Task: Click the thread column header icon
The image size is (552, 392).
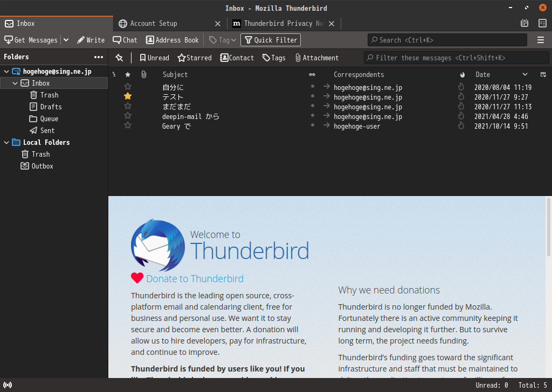Action: (114, 74)
